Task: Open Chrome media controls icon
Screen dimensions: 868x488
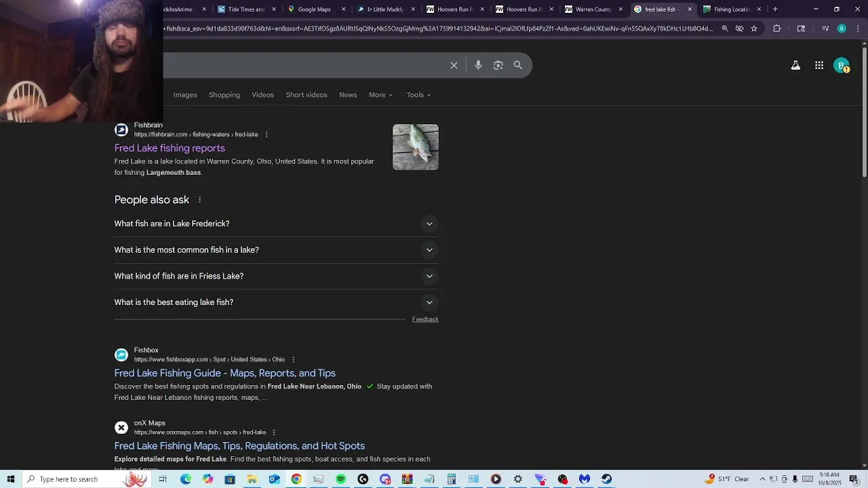Action: coord(825,28)
